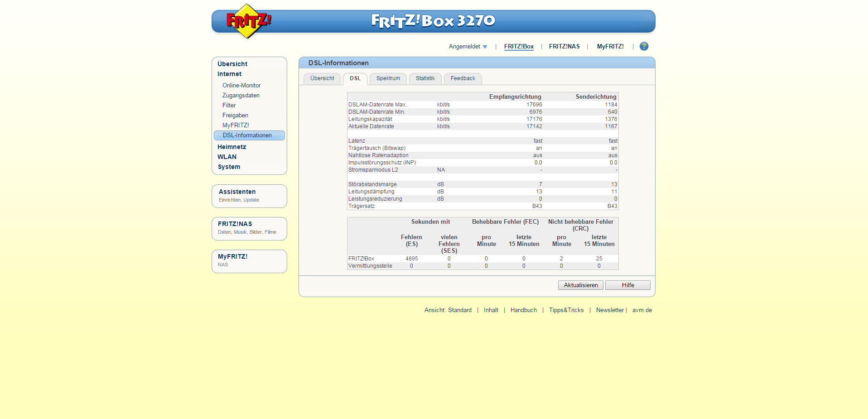Click the Leitungsdämpfung row label
Image resolution: width=868 pixels, height=419 pixels.
click(x=371, y=192)
